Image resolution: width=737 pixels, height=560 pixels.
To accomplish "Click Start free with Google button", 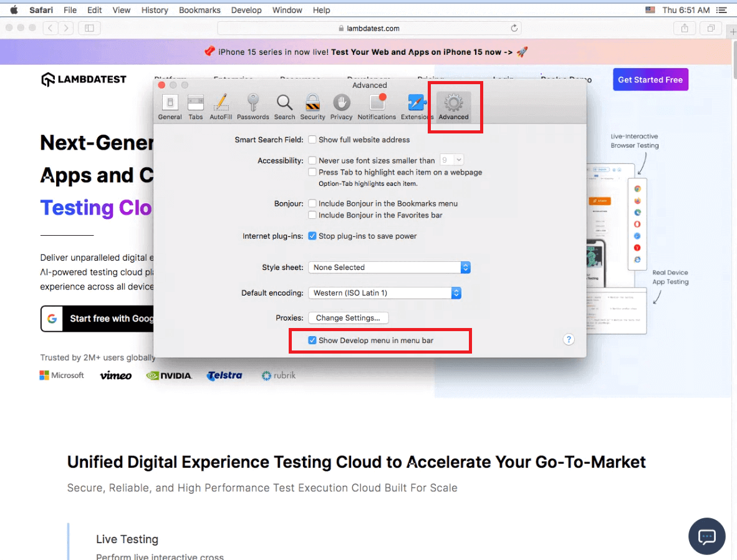I will click(97, 319).
